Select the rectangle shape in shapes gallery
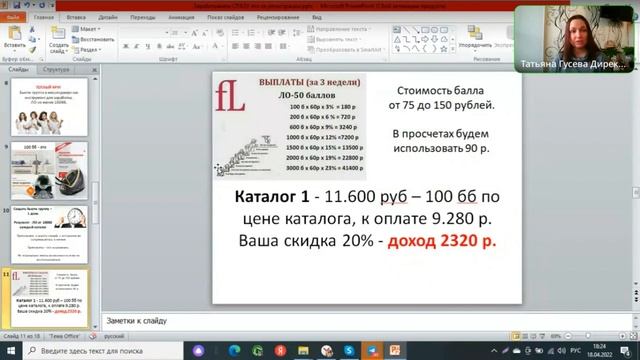The height and width of the screenshot is (360, 640). point(425,30)
